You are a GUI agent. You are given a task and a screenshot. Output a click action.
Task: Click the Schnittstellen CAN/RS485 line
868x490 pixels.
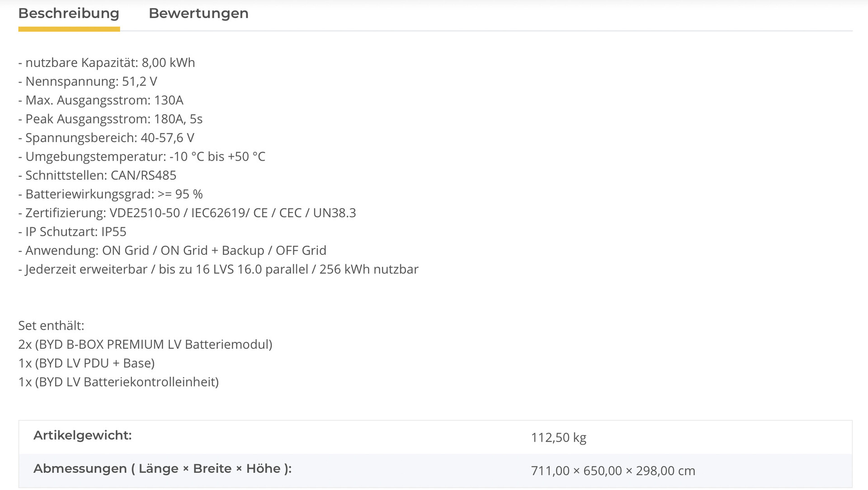(97, 175)
